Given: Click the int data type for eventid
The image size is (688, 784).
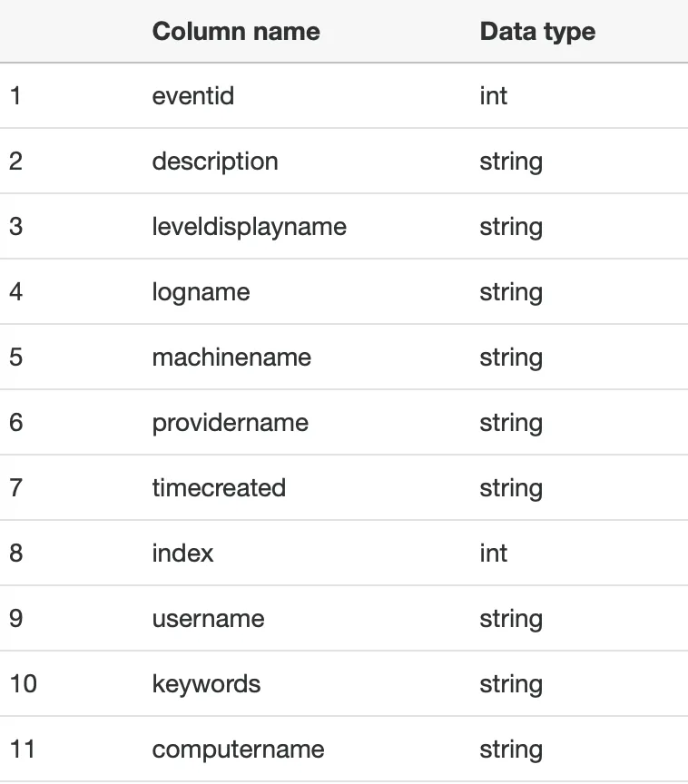Looking at the screenshot, I should click(x=493, y=95).
